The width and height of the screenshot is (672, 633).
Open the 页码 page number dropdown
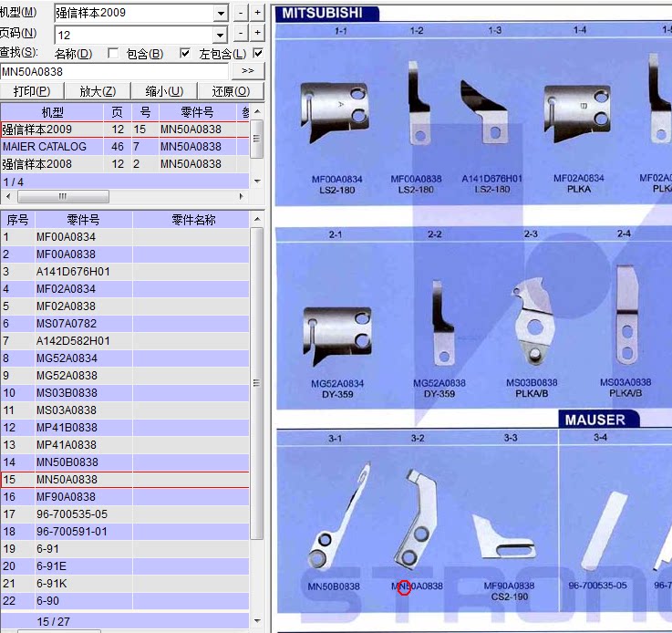[x=221, y=35]
